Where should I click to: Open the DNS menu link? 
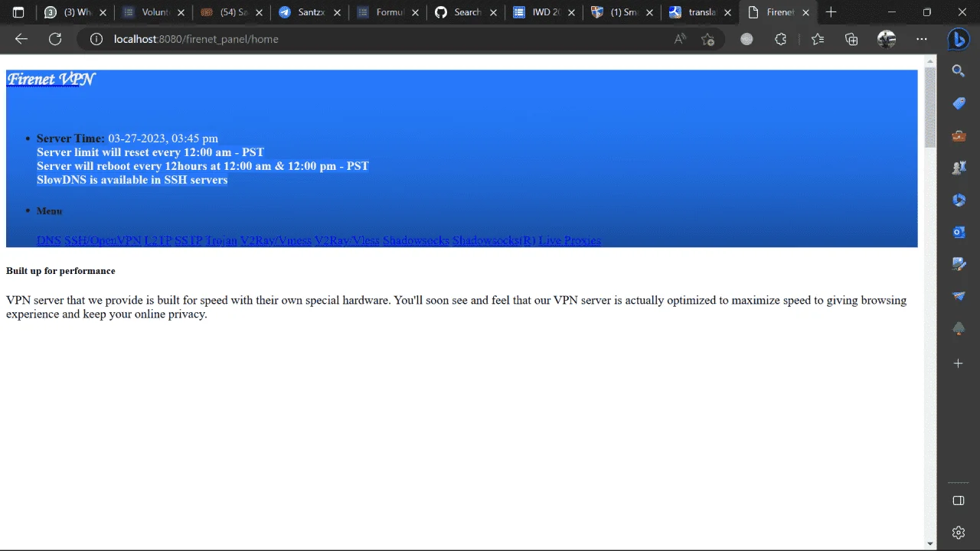[49, 240]
